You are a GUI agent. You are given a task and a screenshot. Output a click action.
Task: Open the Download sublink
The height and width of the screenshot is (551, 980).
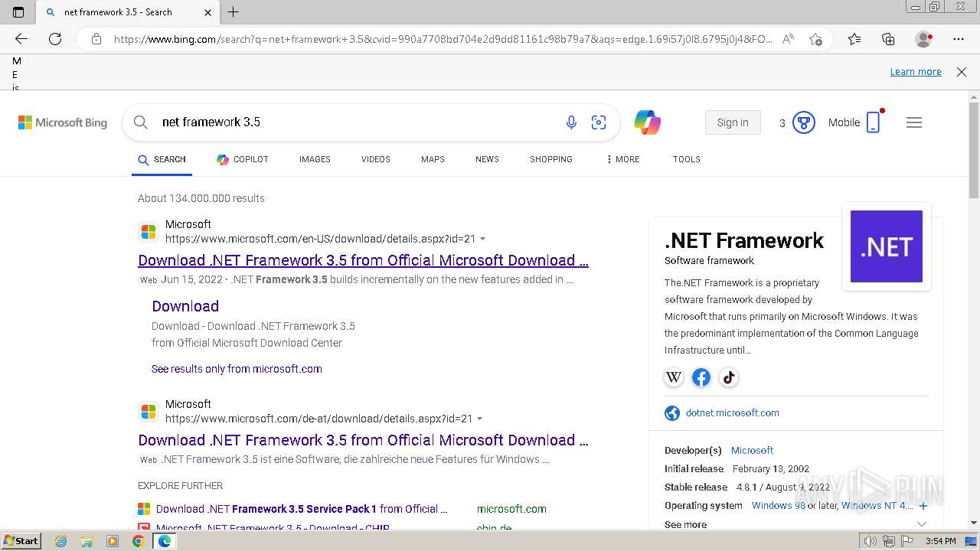coord(185,306)
